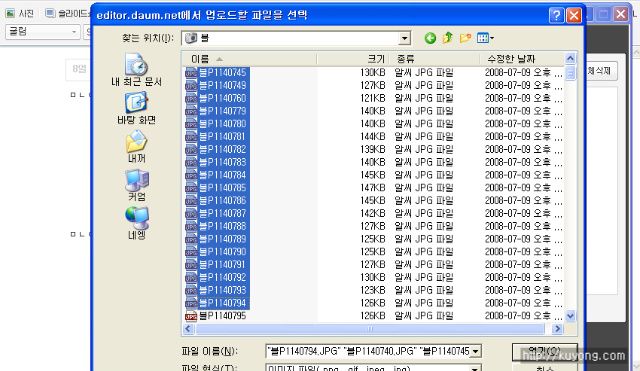The width and height of the screenshot is (640, 371).
Task: Click the 열기 Open button
Action: pos(544,352)
